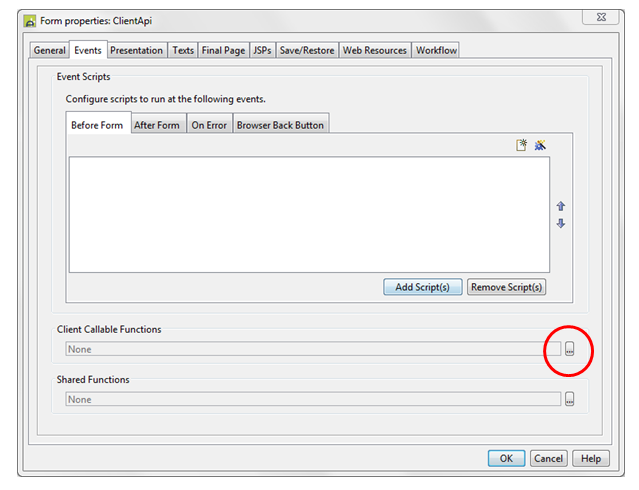
Task: Open Shared Functions browse button
Action: [x=569, y=399]
